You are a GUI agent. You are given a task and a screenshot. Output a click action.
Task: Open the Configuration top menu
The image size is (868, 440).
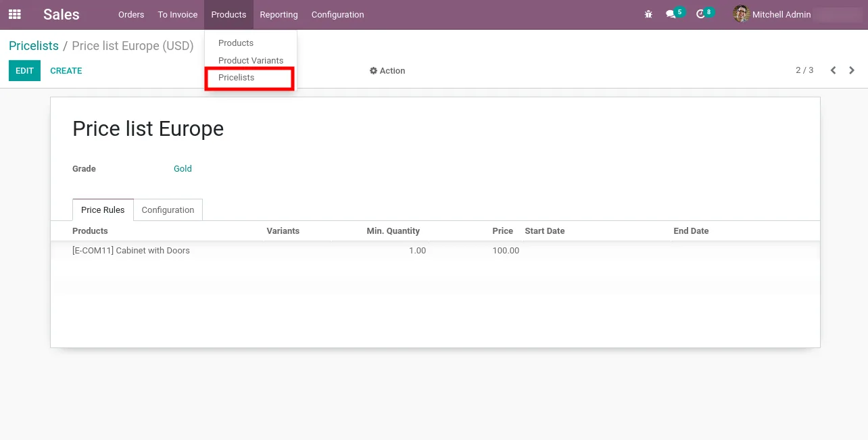pos(337,14)
